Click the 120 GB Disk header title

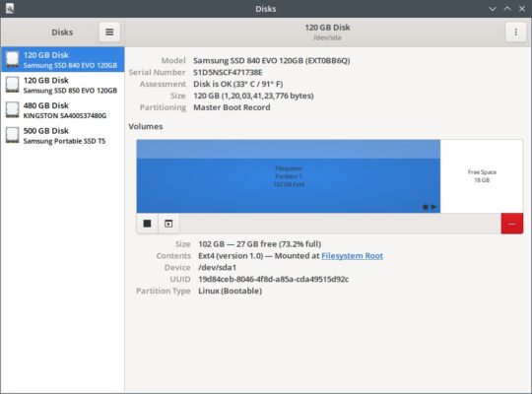point(327,28)
